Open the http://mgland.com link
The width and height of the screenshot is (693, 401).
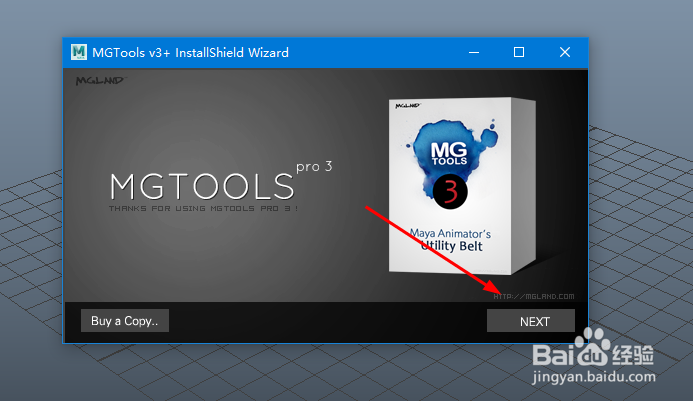[x=534, y=297]
